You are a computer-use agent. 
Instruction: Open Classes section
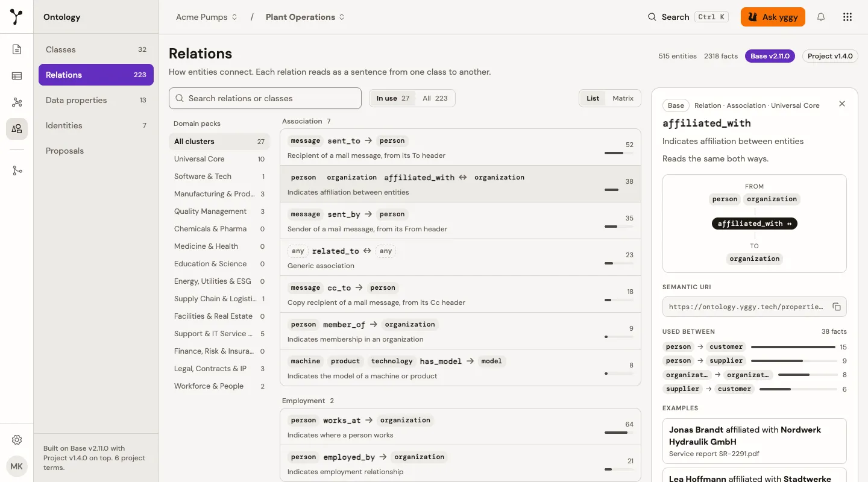coord(96,49)
